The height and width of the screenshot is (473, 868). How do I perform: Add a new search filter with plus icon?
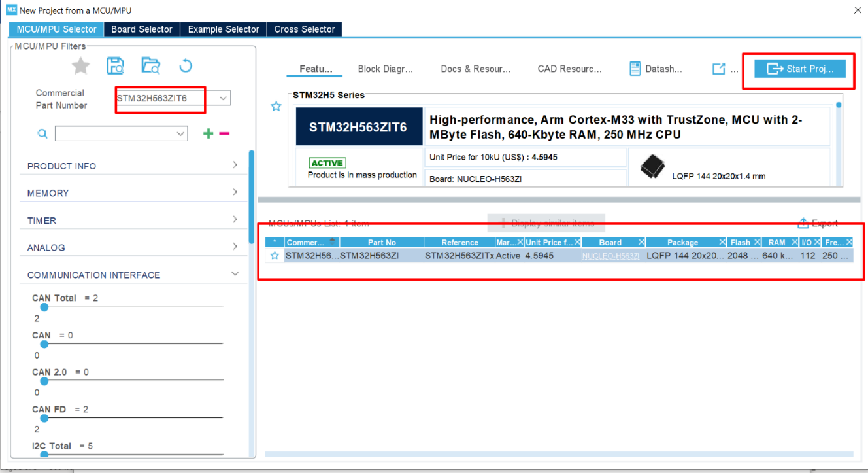click(208, 133)
